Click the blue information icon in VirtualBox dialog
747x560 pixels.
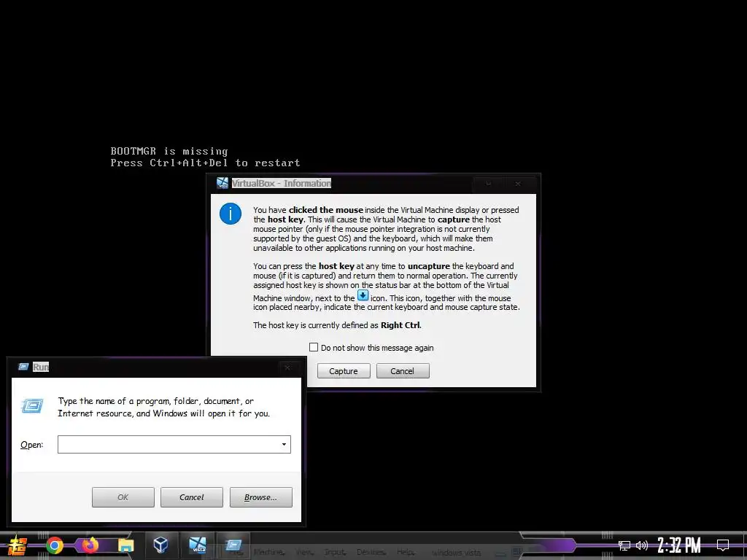230,214
